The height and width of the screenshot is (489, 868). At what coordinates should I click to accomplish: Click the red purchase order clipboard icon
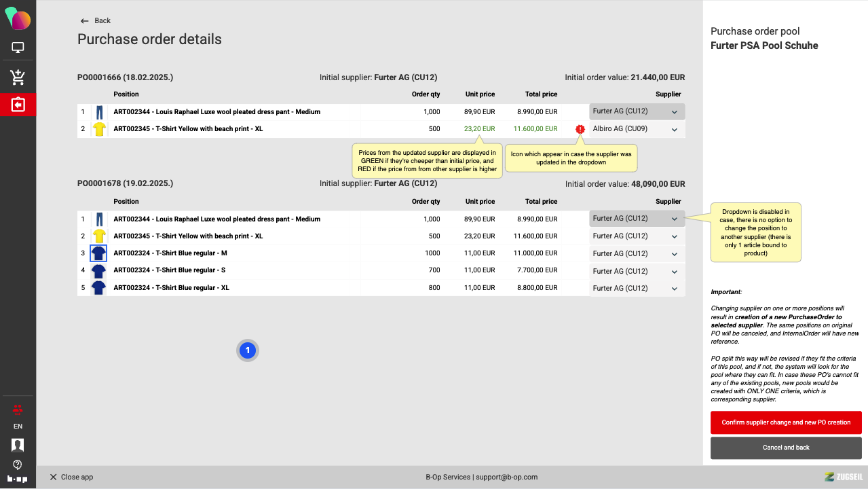(18, 105)
